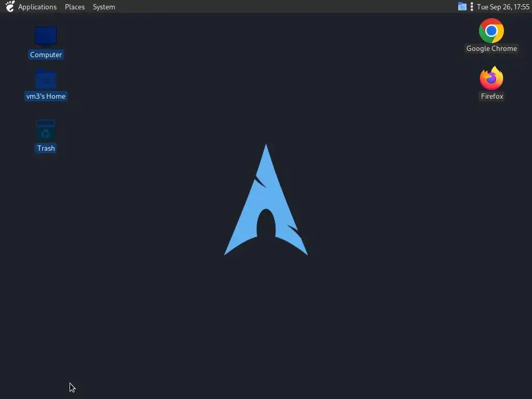Click the "Computer" icon label
532x399 pixels.
coord(46,55)
